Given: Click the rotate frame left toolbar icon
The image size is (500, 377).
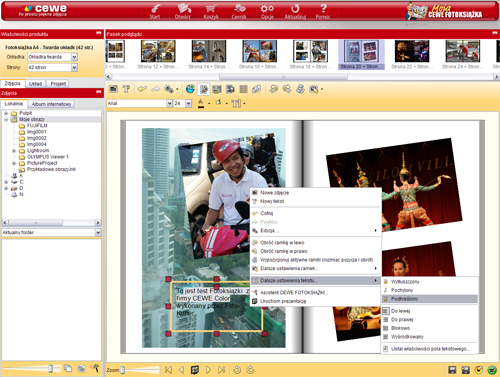Looking at the screenshot, I should tap(274, 89).
